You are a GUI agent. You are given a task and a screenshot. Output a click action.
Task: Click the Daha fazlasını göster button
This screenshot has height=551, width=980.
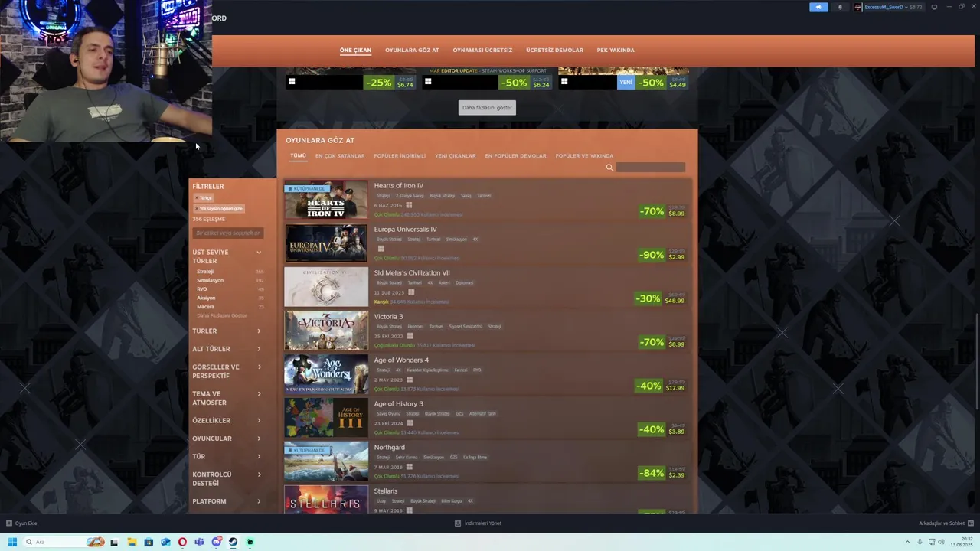487,107
